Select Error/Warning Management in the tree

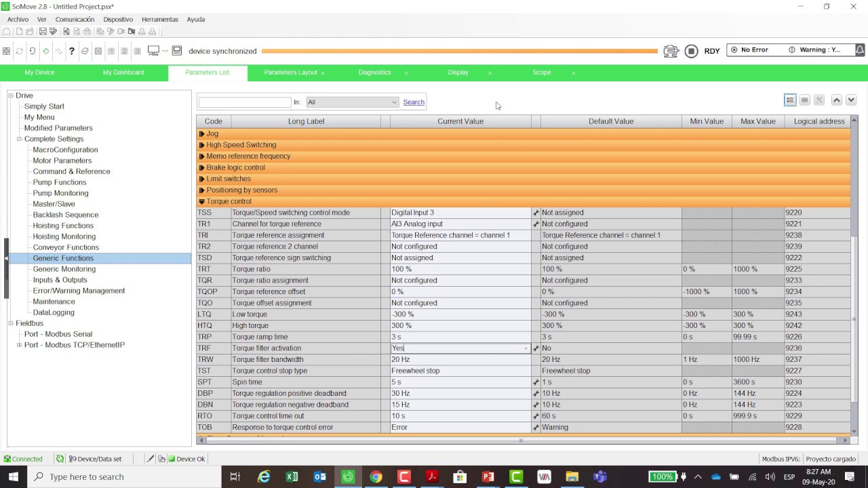(79, 291)
